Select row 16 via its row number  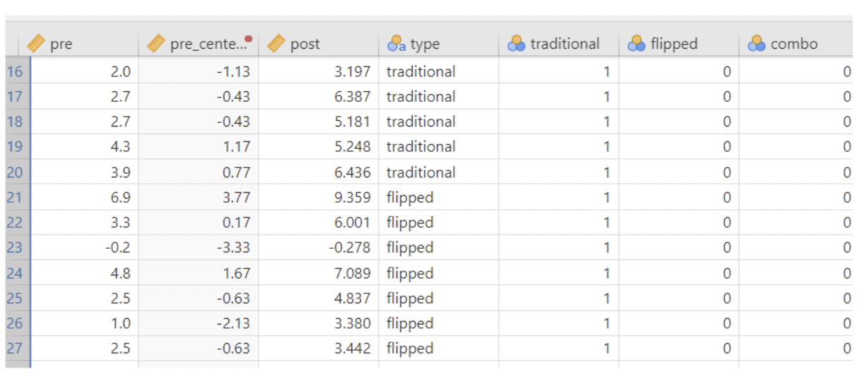15,71
